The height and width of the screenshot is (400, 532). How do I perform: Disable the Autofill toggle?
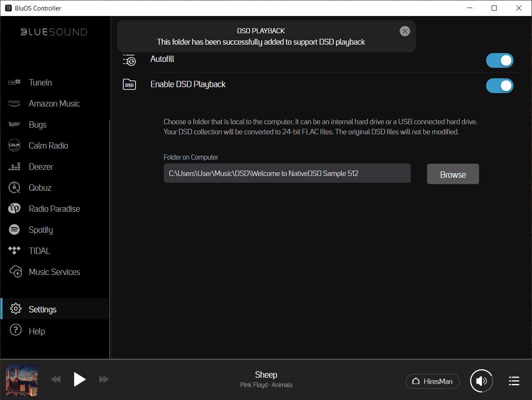[x=499, y=61]
